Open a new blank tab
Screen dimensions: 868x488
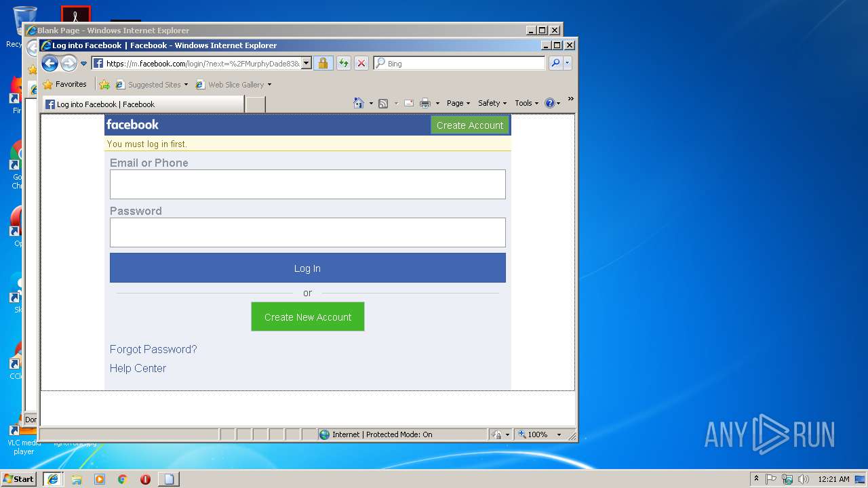coord(255,104)
